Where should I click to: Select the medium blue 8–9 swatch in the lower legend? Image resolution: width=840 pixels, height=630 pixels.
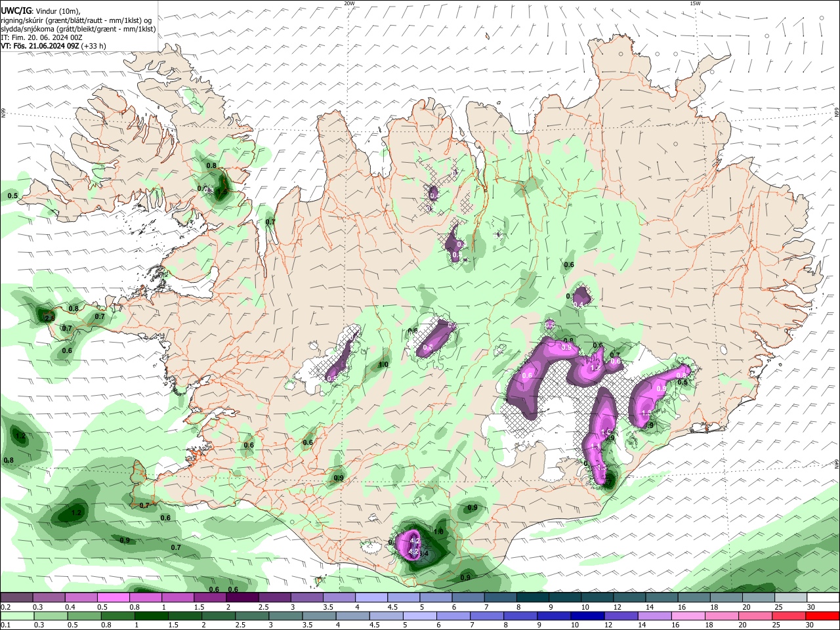pos(520,616)
